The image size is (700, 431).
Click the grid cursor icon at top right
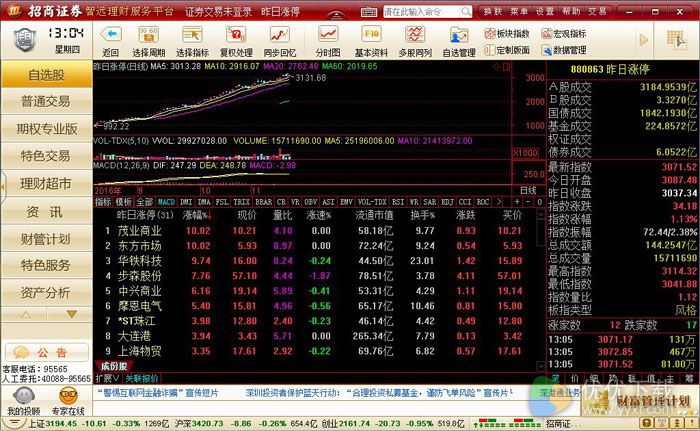(x=676, y=40)
